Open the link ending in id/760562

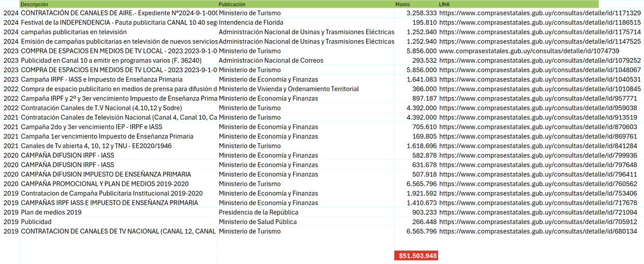coord(538,184)
